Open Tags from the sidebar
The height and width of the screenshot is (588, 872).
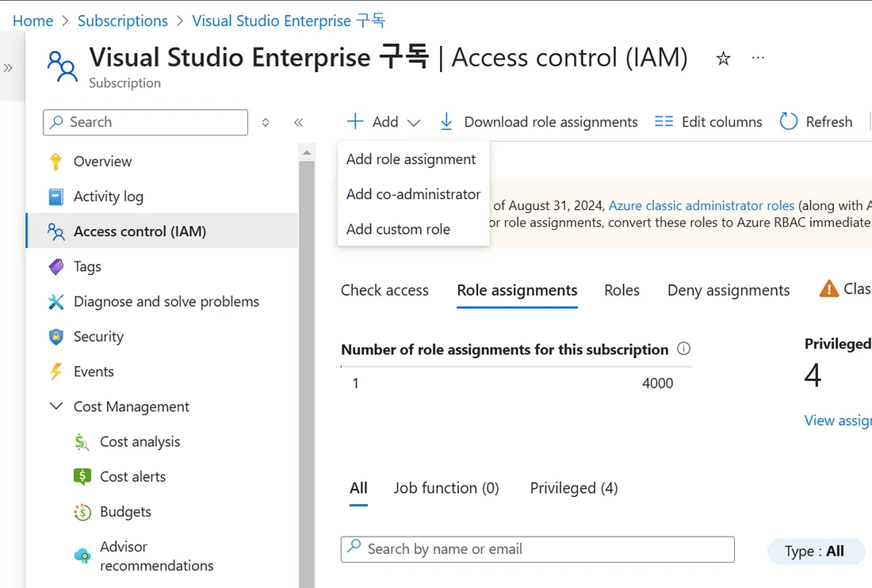point(87,266)
